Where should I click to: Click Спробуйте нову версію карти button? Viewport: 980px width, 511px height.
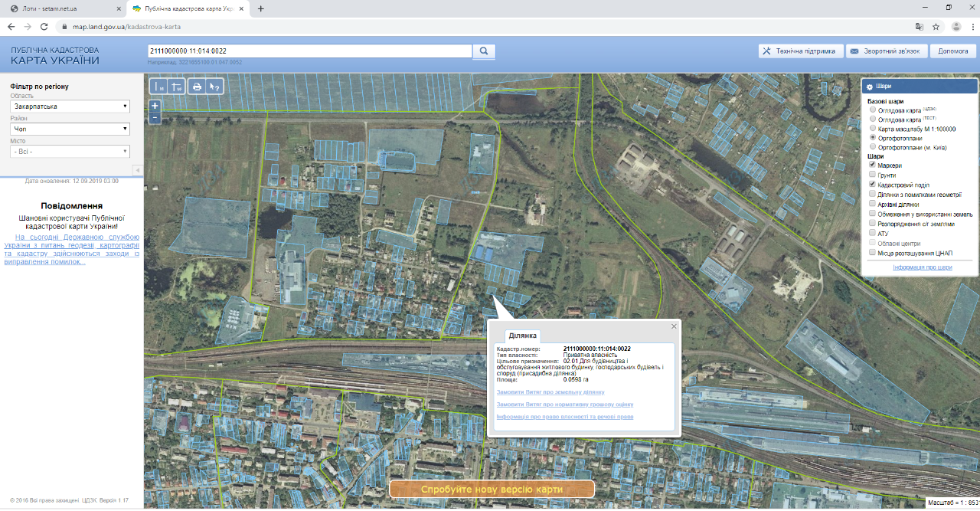tap(492, 489)
